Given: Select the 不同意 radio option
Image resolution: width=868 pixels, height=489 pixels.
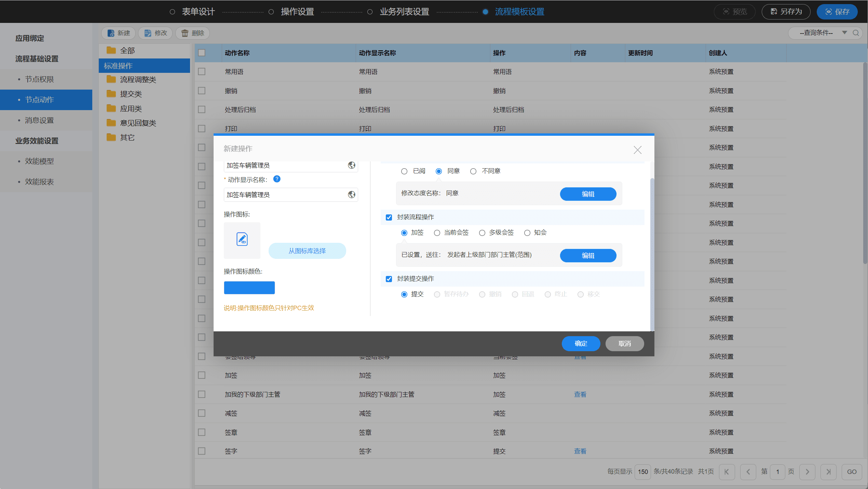Looking at the screenshot, I should (473, 171).
